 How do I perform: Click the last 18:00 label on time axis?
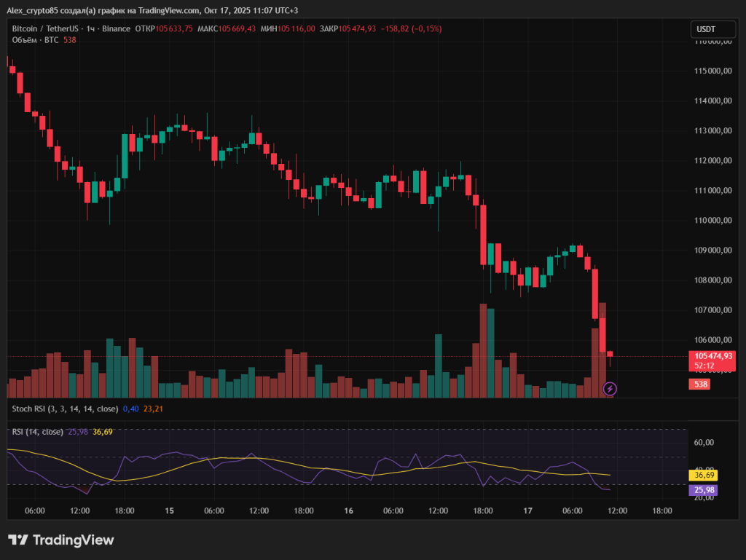click(x=662, y=511)
